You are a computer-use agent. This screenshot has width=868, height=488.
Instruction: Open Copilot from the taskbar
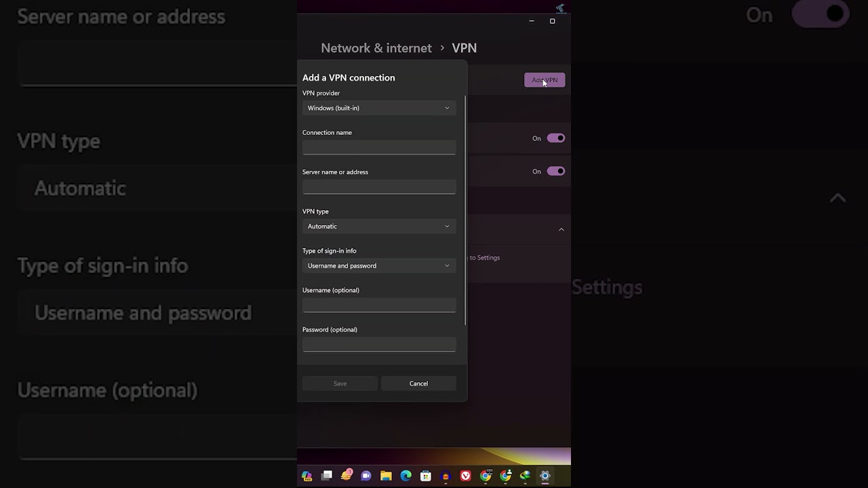(307, 476)
